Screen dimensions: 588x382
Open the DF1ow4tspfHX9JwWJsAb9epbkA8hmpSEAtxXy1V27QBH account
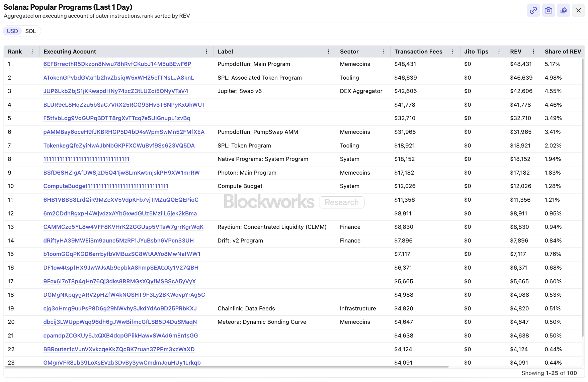point(121,268)
